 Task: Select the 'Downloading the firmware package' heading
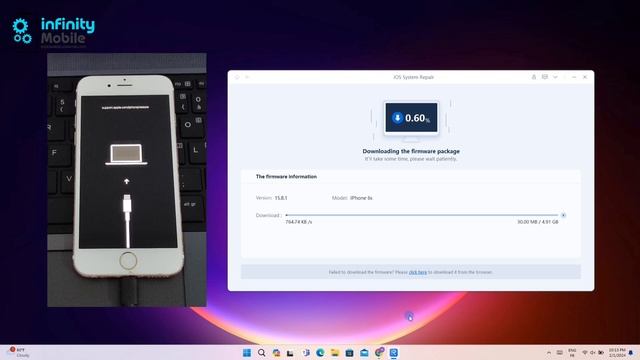[411, 151]
